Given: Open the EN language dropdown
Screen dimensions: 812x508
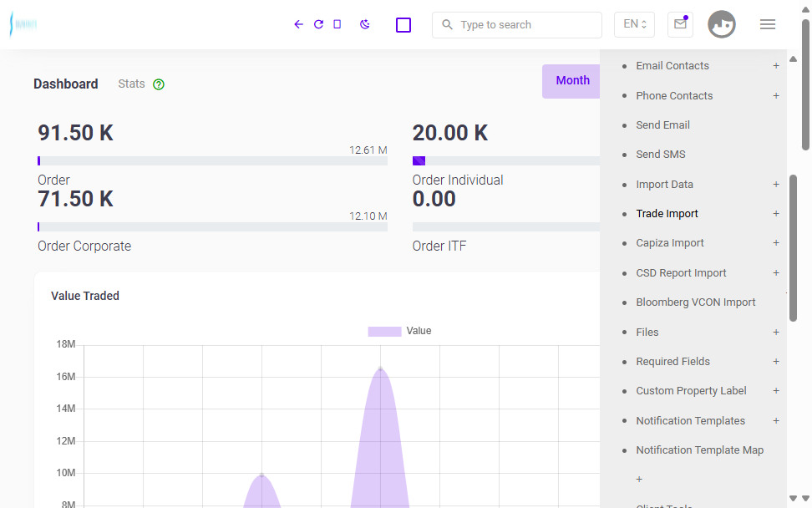Looking at the screenshot, I should [x=634, y=24].
